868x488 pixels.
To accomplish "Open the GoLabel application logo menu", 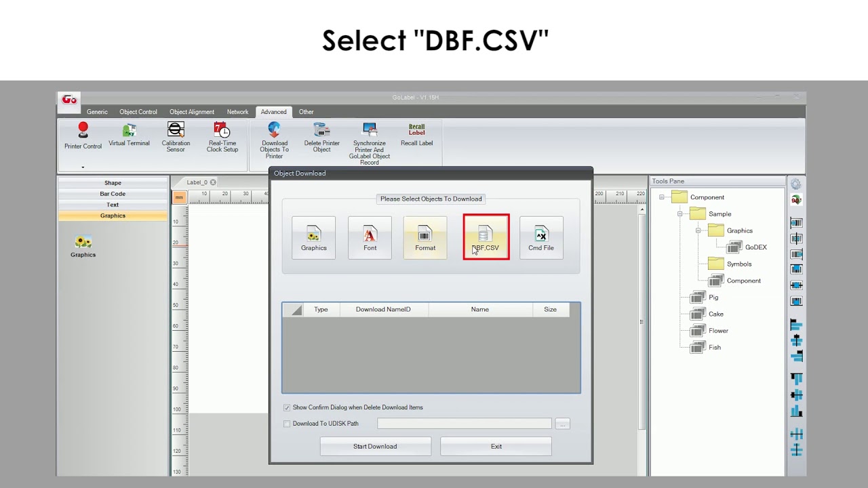I will pos(69,100).
